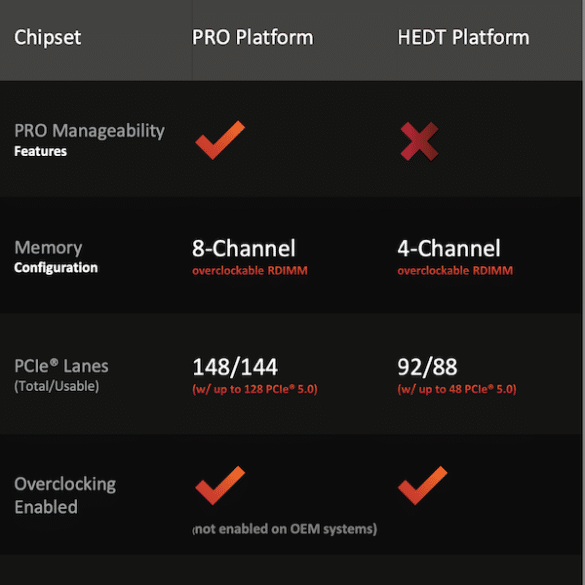Select the PRO Platform column header
The height and width of the screenshot is (585, 585).
[253, 38]
